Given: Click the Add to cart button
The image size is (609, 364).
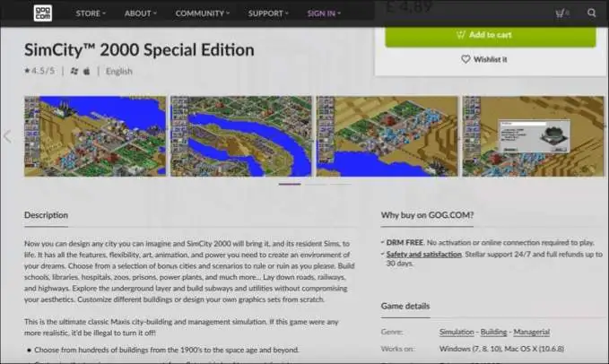Looking at the screenshot, I should click(x=490, y=35).
